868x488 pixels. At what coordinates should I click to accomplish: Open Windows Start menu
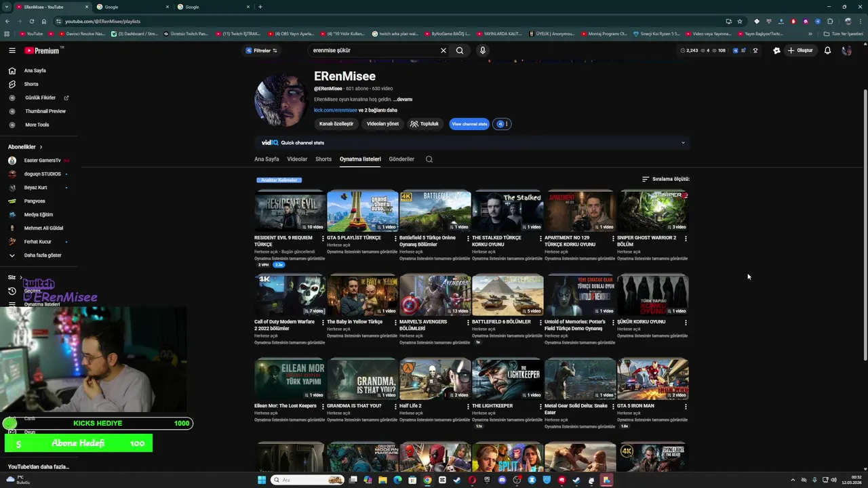click(262, 480)
